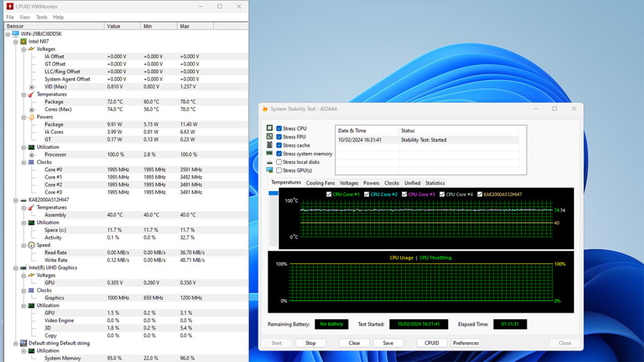The height and width of the screenshot is (362, 644).
Task: Click the Clear button
Action: coord(355,343)
